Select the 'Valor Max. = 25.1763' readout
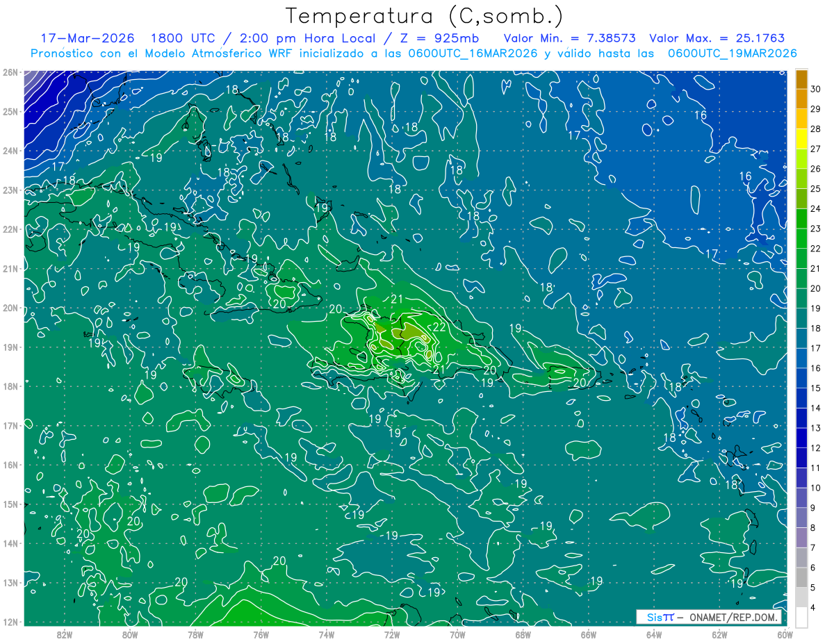Screen dimensions: 834x644 coord(717,38)
